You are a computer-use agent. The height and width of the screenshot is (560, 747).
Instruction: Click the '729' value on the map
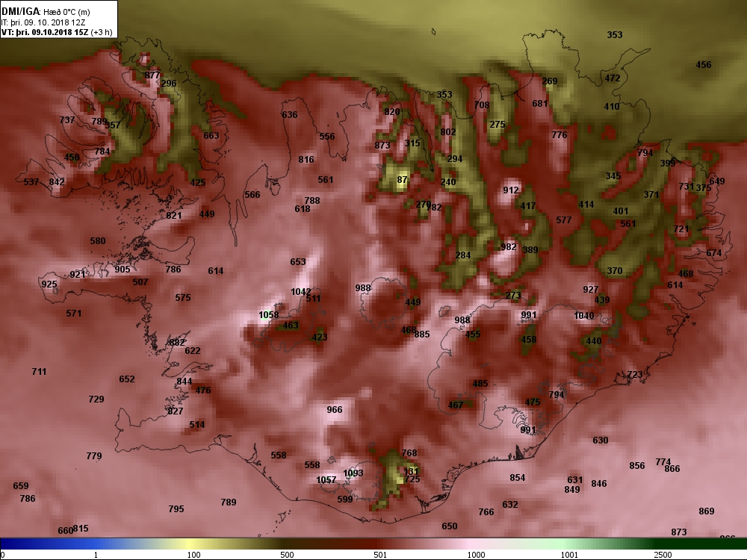(x=96, y=399)
